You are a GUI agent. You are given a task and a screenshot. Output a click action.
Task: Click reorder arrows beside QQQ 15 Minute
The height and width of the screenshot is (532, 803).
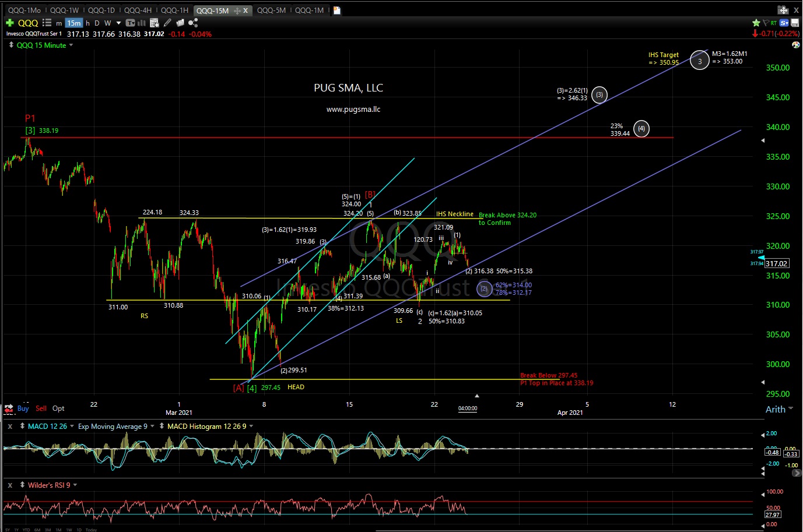click(x=11, y=45)
